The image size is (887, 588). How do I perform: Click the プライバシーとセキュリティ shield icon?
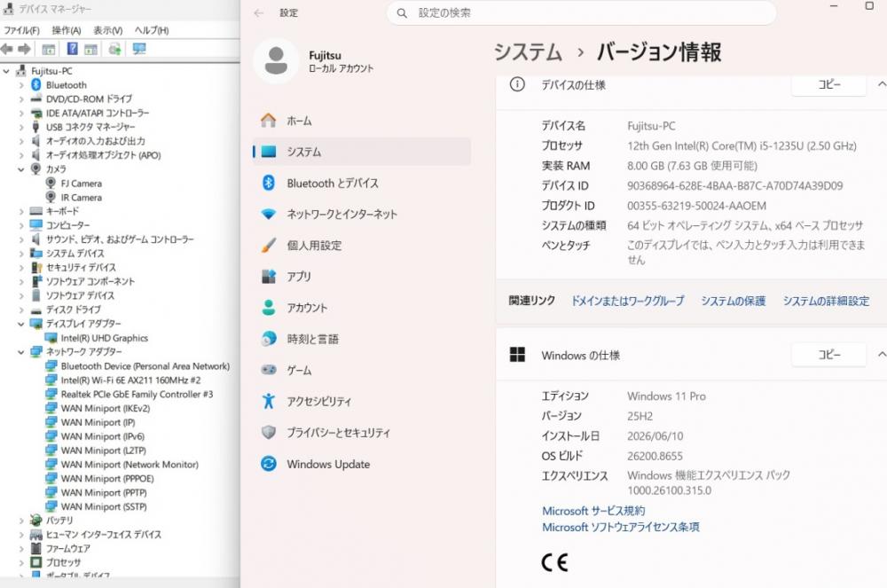click(x=268, y=433)
